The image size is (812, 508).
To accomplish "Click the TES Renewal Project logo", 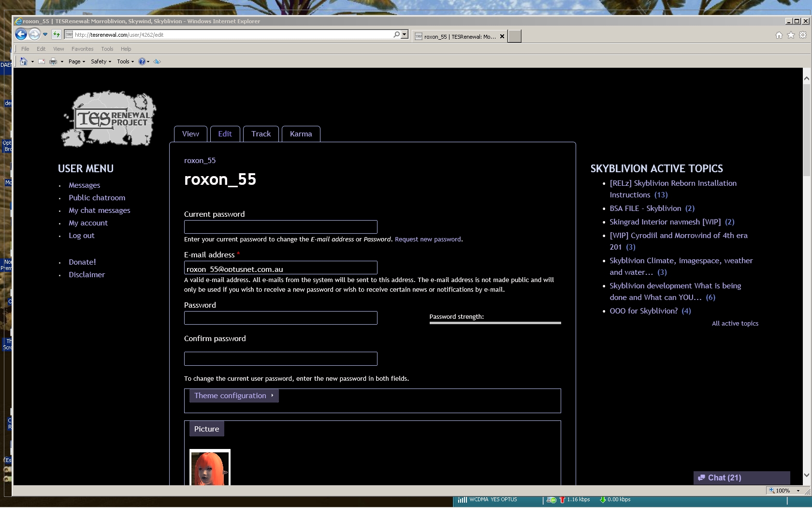I will (x=109, y=119).
